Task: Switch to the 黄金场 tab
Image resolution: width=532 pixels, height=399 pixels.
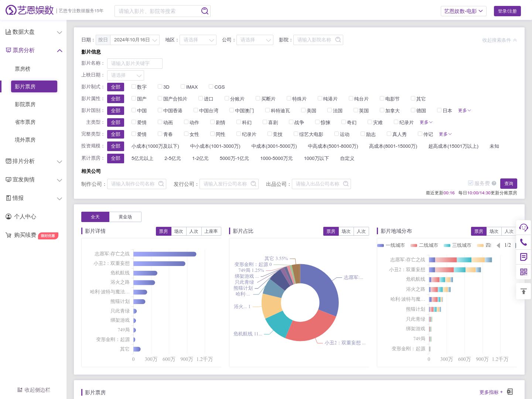Action: tap(125, 217)
